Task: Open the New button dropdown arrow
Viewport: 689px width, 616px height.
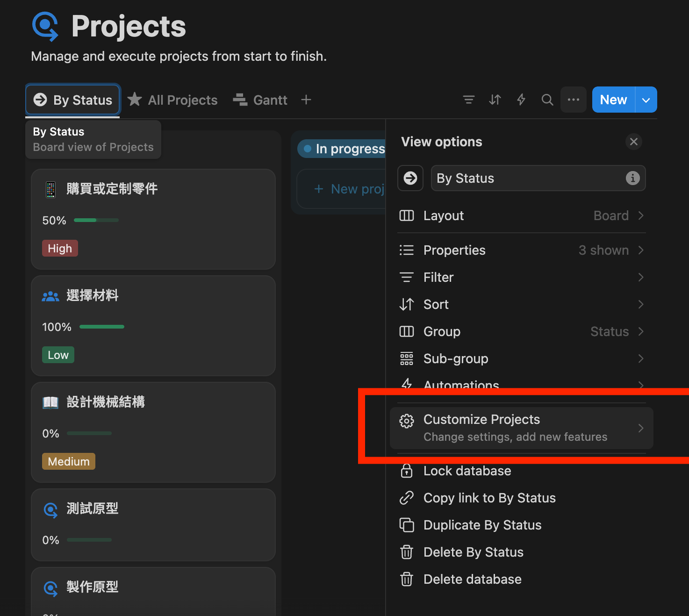Action: (x=646, y=100)
